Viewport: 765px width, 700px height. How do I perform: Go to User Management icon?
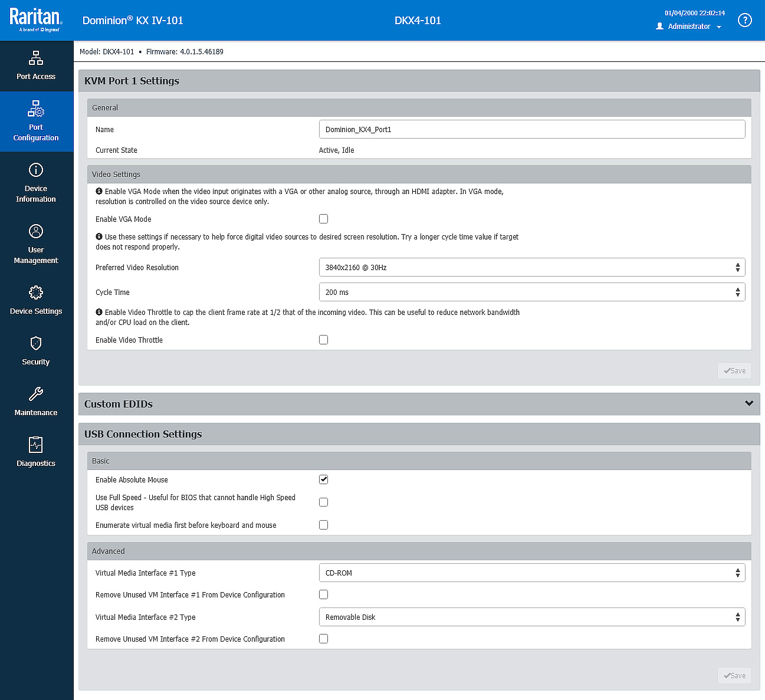tap(36, 231)
